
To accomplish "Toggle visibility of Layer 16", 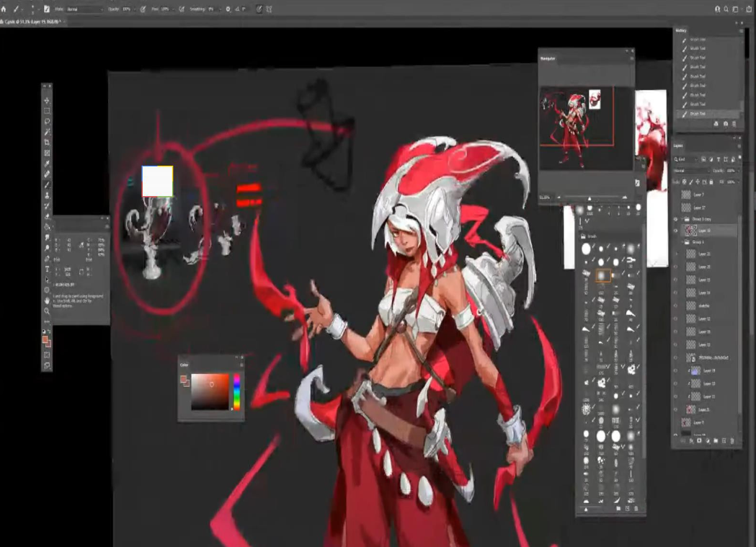I will point(676,332).
